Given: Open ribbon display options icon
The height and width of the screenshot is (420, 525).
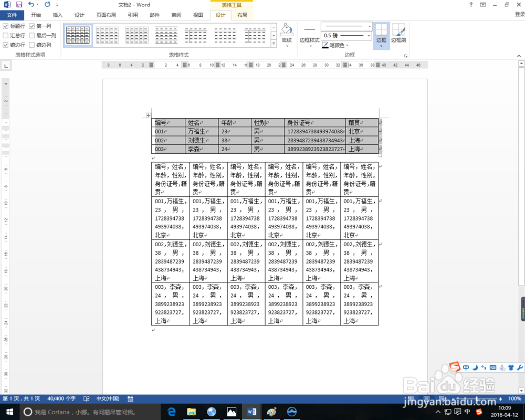Looking at the screenshot, I should coord(483,5).
